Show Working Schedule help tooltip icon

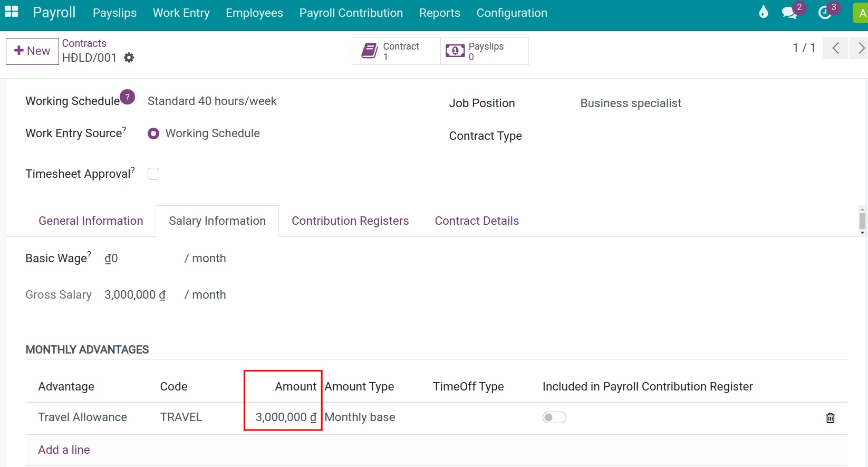coord(127,97)
